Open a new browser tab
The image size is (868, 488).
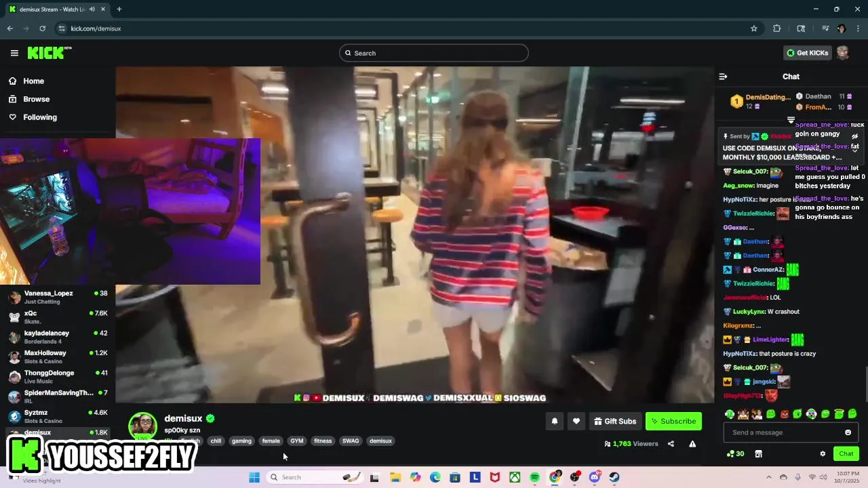click(x=119, y=9)
